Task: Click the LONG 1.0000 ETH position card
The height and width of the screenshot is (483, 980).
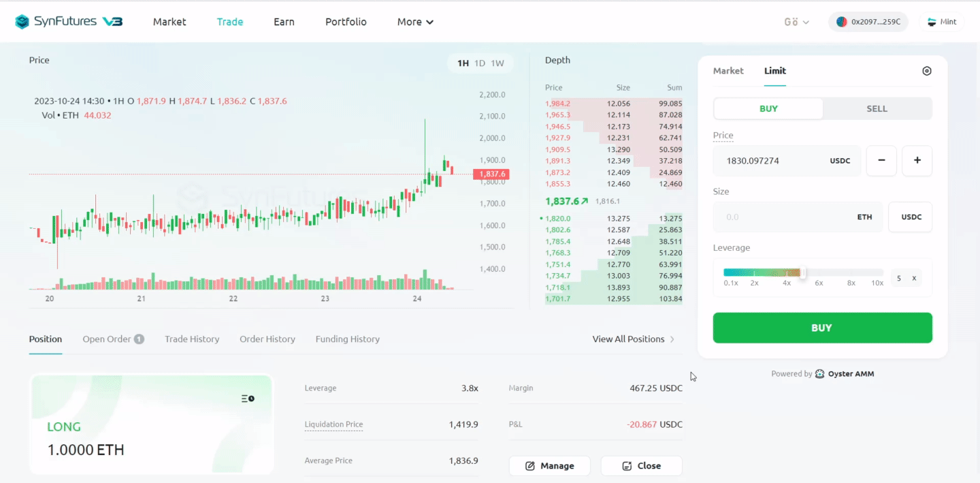Action: point(152,424)
